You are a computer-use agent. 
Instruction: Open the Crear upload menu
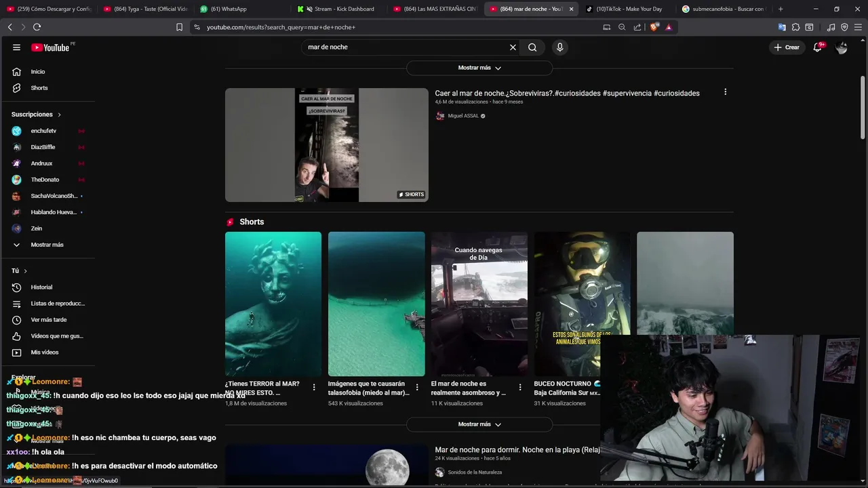tap(787, 47)
